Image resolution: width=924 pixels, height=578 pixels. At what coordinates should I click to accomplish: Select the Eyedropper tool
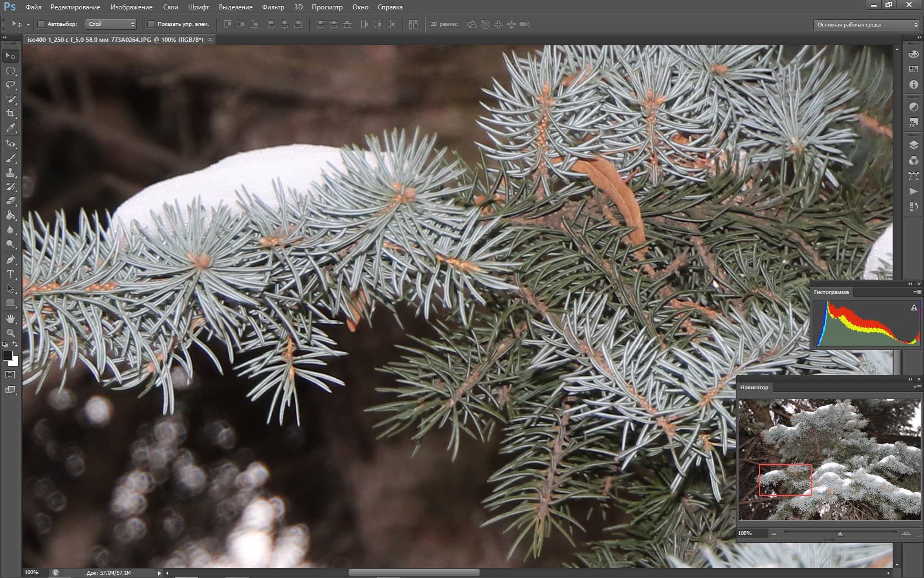(10, 128)
